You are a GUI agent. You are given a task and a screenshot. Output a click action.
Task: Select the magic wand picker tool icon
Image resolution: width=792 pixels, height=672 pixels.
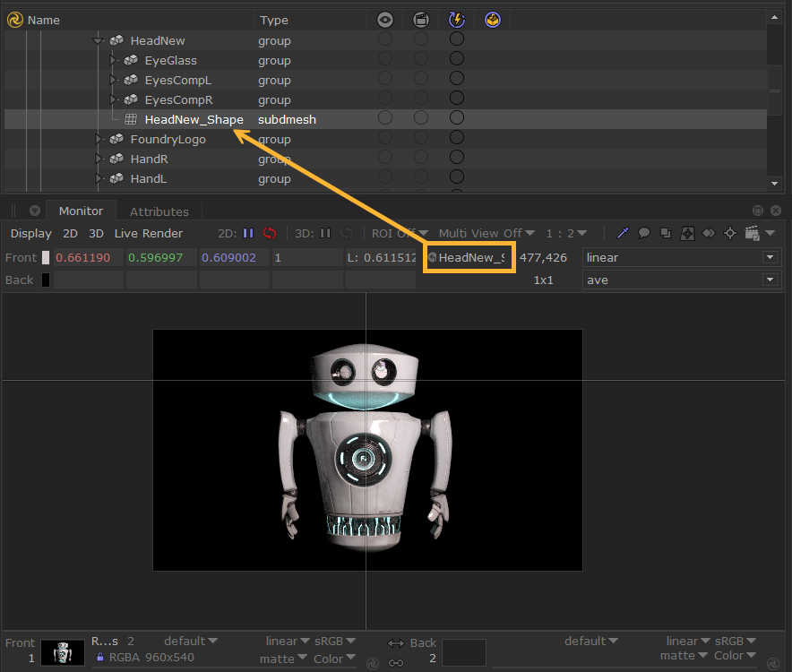pyautogui.click(x=624, y=233)
